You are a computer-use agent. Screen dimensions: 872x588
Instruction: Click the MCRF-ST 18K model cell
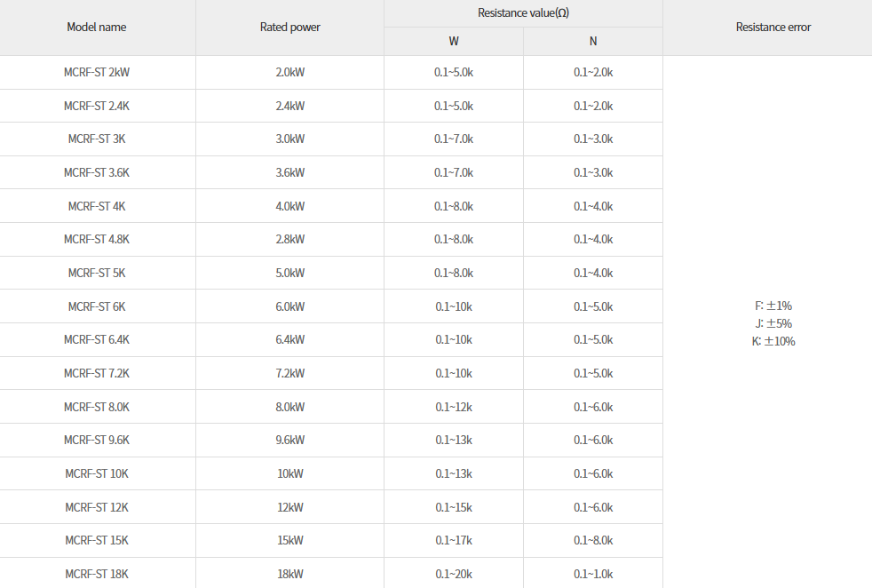coord(97,574)
